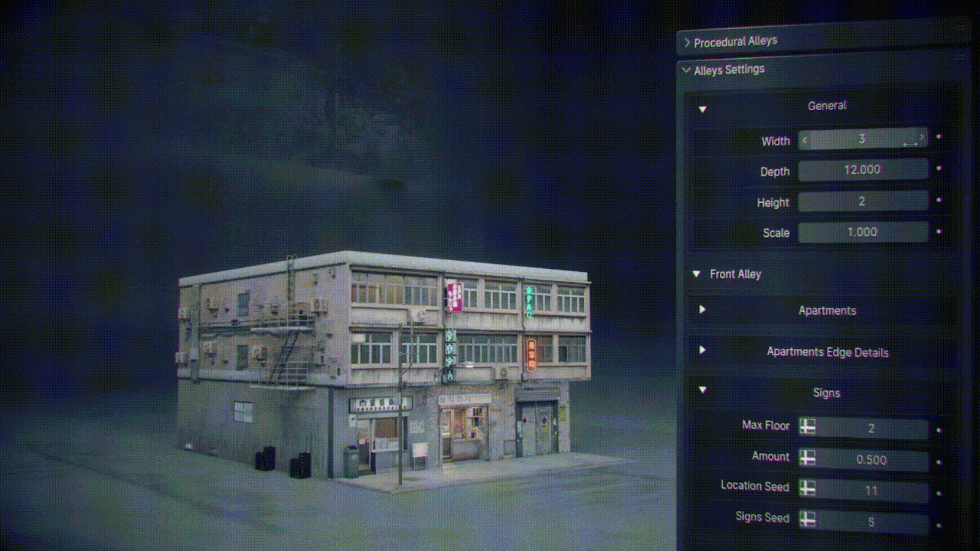Expand the Apartments Edge Details section
Image resolution: width=980 pixels, height=551 pixels.
click(x=703, y=350)
